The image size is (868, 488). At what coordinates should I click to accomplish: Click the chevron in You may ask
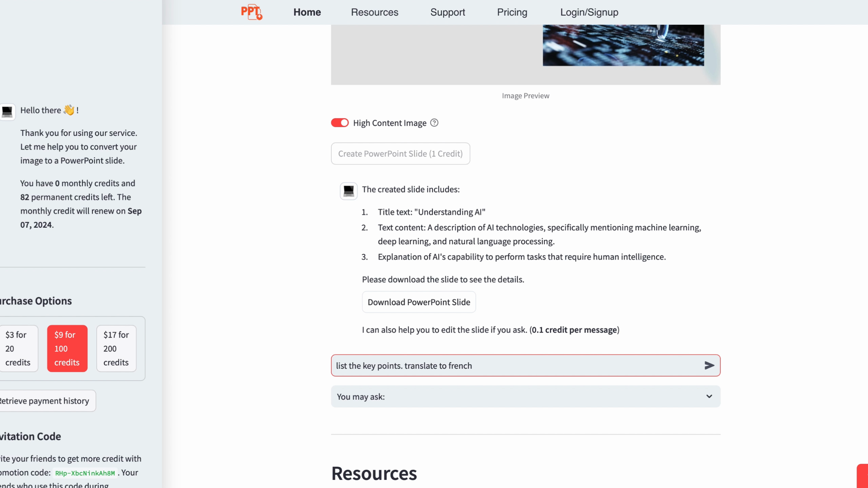tap(709, 396)
